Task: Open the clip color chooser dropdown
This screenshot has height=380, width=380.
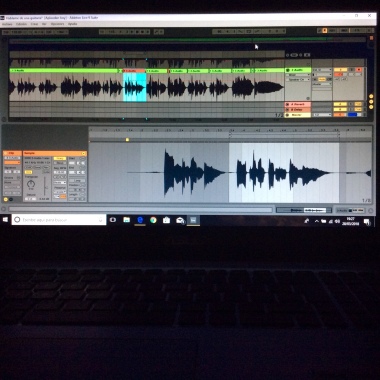Action: [12, 162]
